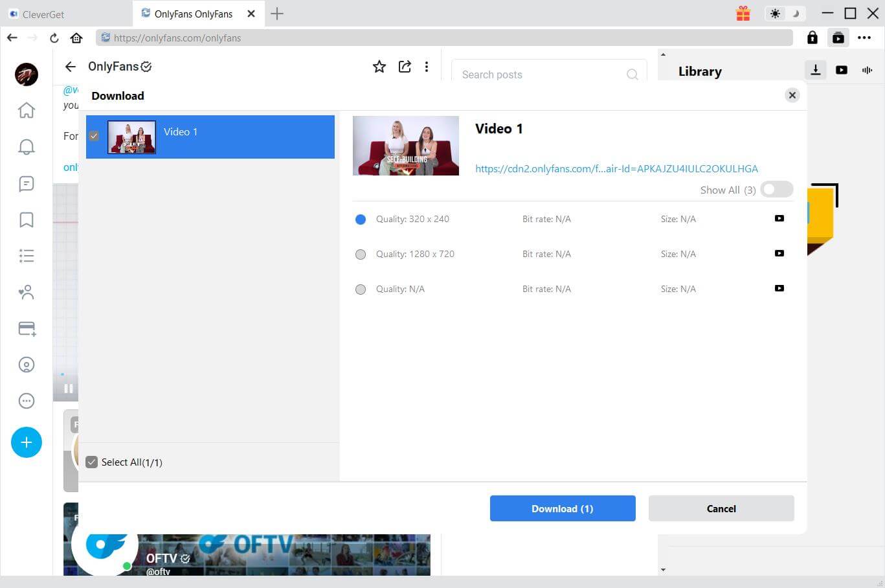
Task: Select the 1280 x 720 quality option
Action: click(361, 254)
